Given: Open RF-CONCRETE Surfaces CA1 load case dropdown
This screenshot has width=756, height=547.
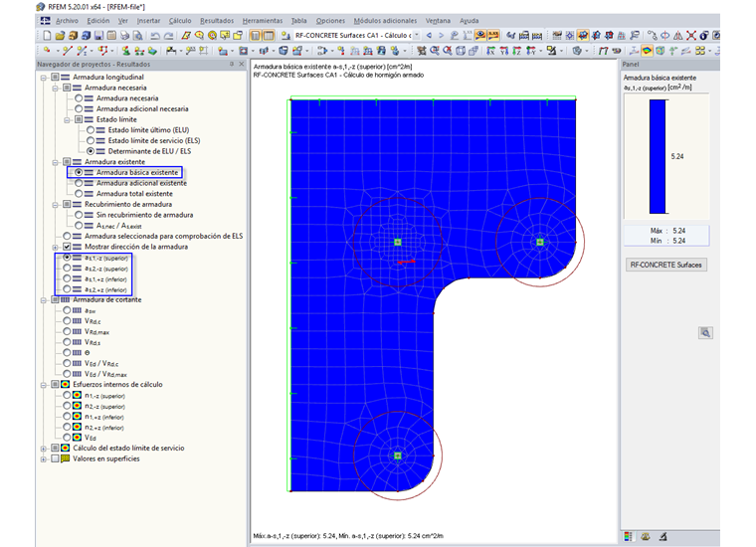Looking at the screenshot, I should point(417,35).
